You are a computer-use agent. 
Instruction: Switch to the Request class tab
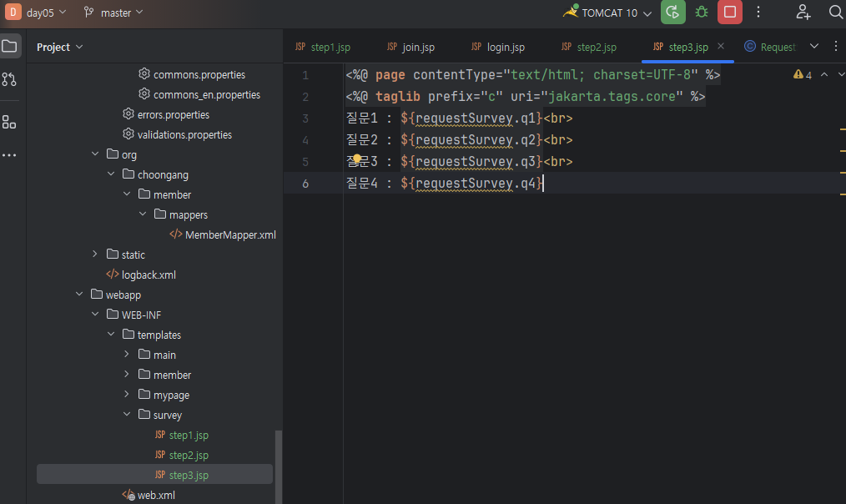(770, 47)
